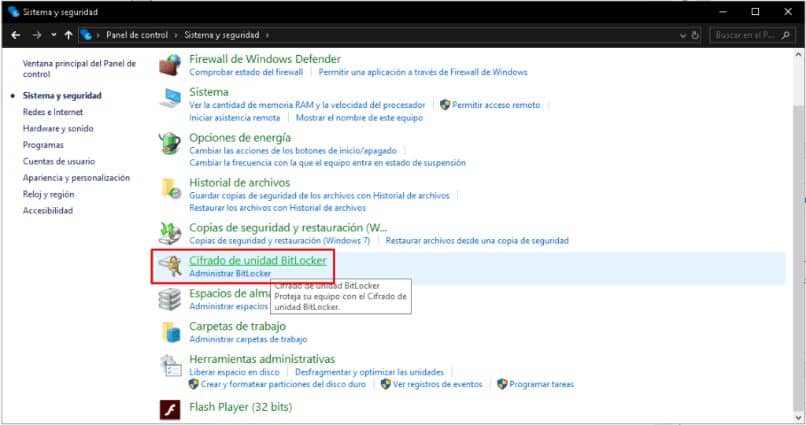Open Carpetas de trabajo heading

(x=237, y=326)
